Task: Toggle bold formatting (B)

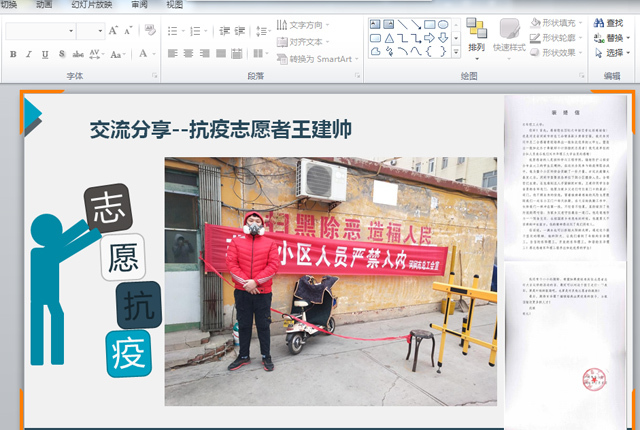Action: tap(13, 54)
